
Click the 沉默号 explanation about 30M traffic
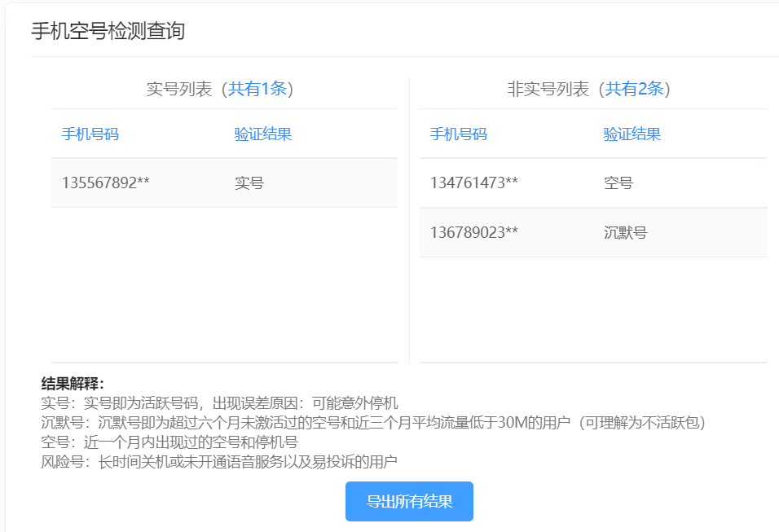[x=373, y=423]
